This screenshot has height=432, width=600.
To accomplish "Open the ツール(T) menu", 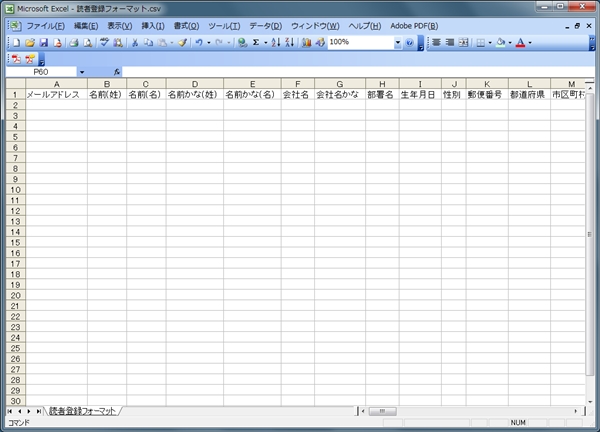I will [224, 26].
